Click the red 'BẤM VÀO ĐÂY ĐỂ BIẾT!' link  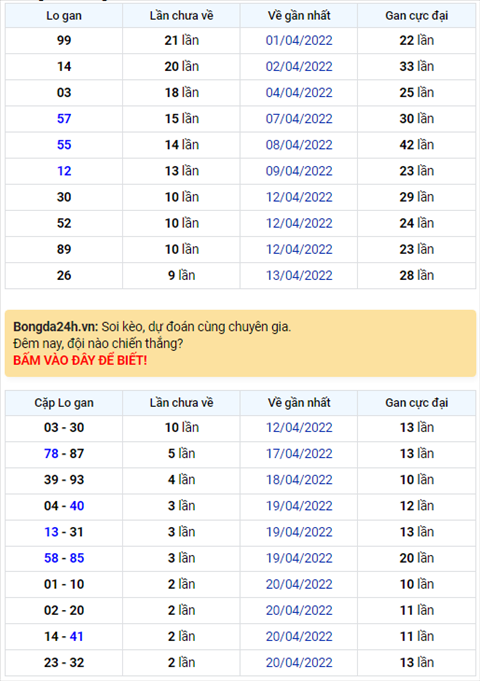pos(80,360)
